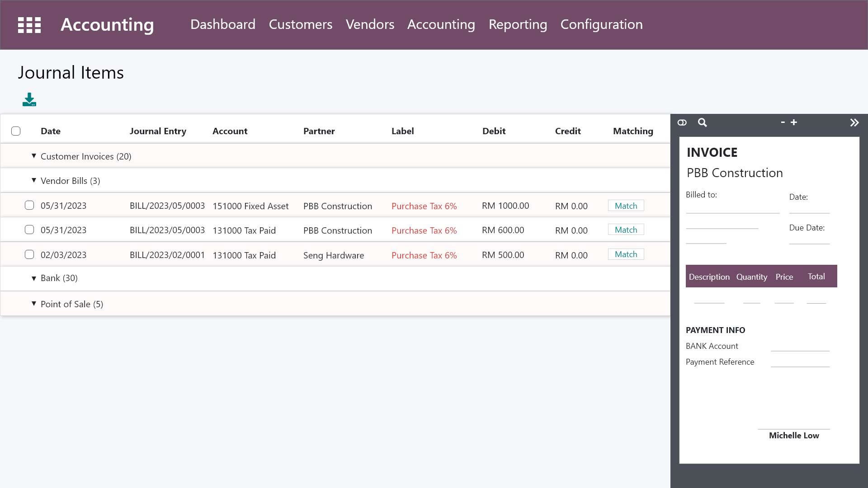Click Match for Seng Hardware bill
This screenshot has height=488, width=868.
(626, 254)
